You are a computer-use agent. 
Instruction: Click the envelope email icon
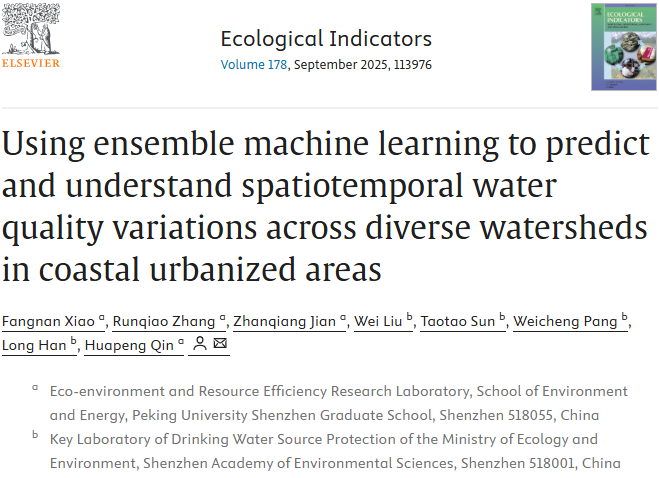click(221, 345)
